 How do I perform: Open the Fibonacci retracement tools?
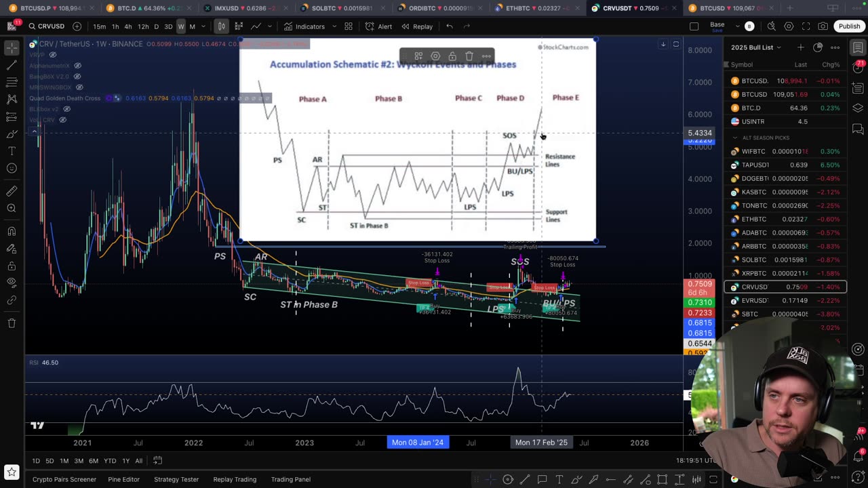click(x=12, y=82)
